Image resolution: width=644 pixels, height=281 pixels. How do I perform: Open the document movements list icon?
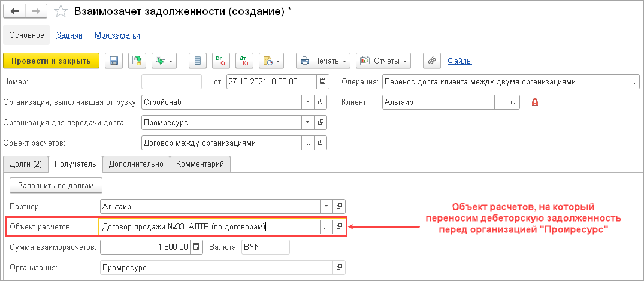[198, 61]
